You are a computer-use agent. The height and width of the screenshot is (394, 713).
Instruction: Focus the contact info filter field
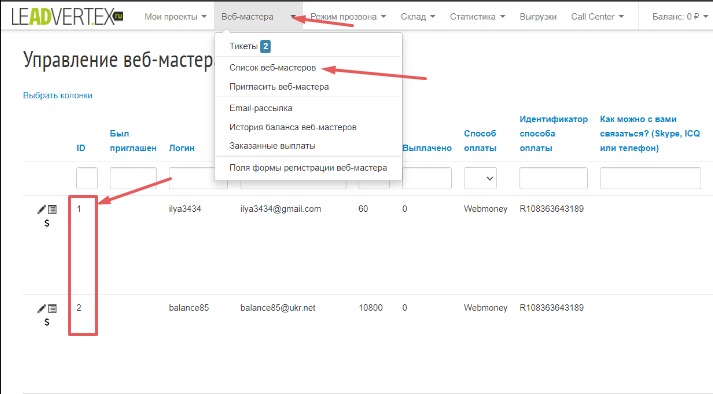pyautogui.click(x=650, y=178)
